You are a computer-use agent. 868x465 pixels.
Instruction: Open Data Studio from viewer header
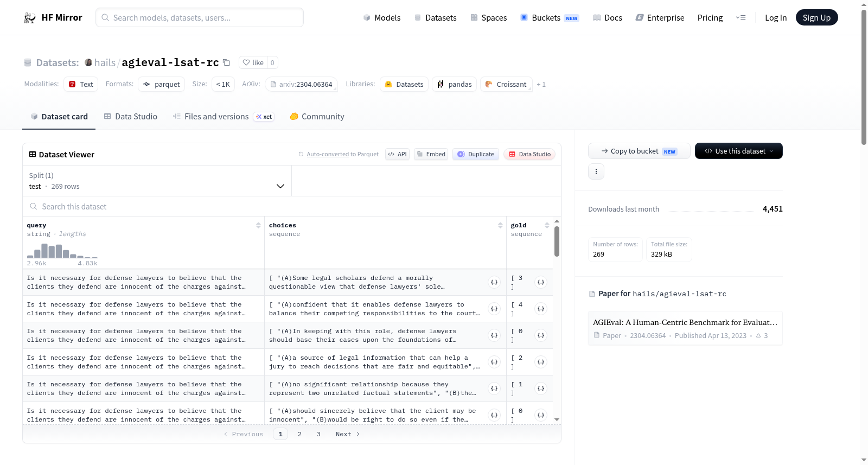click(x=529, y=154)
